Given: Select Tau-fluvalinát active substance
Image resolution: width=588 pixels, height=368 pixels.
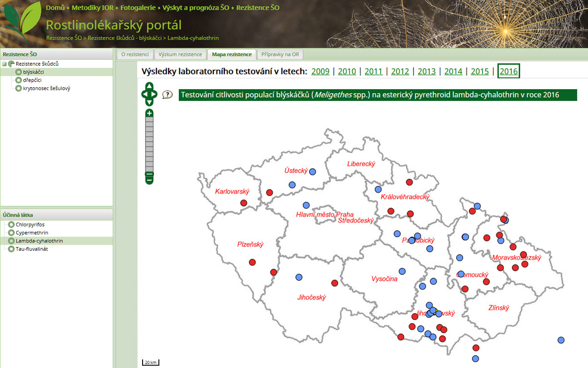Looking at the screenshot, I should [31, 249].
